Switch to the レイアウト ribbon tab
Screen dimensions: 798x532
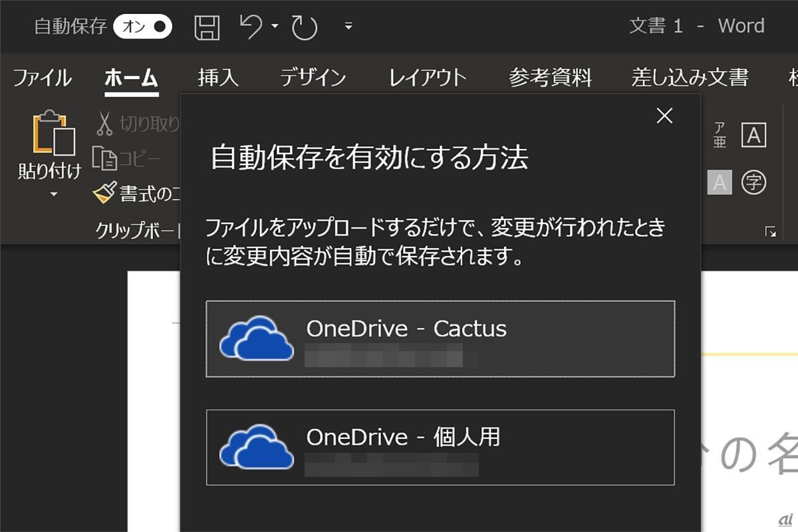(428, 78)
